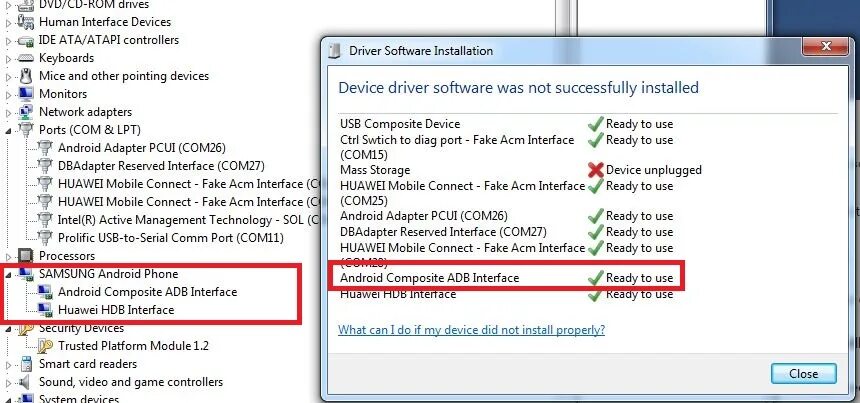Expand the Human Interface Devices node

[x=10, y=22]
